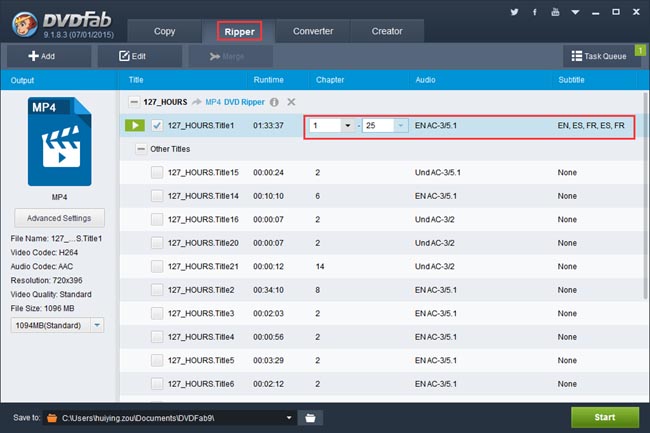Check the 127_HOURS.Title20 checkbox
The image size is (650, 433).
[x=157, y=243]
